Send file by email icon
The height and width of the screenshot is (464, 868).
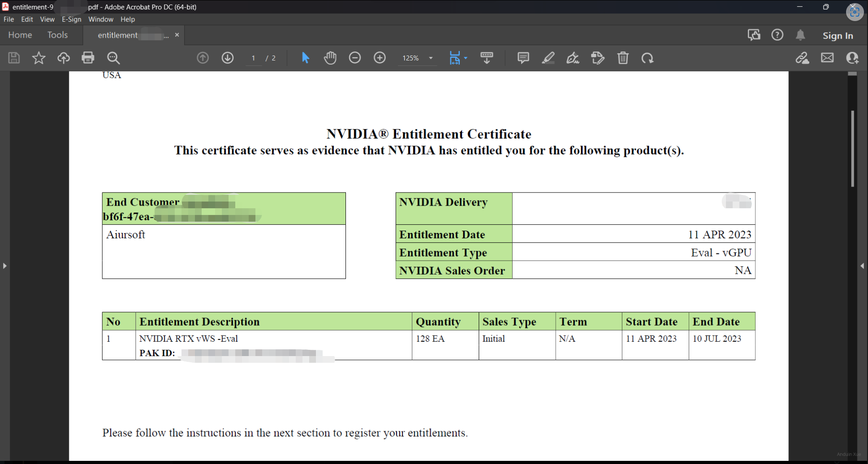click(827, 58)
